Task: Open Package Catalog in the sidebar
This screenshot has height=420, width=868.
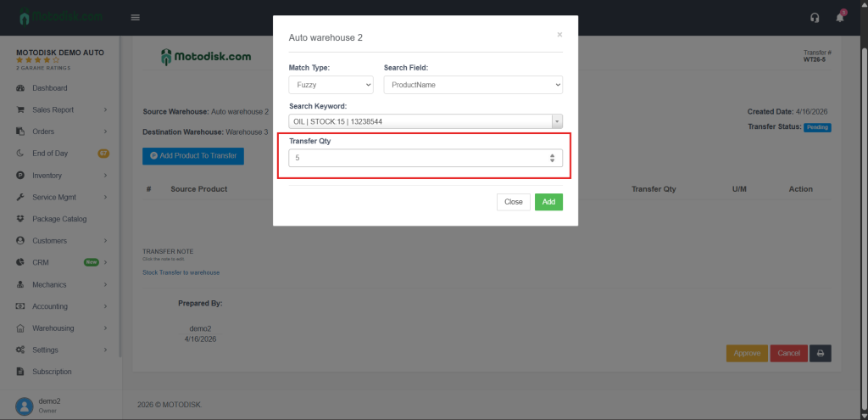Action: 59,219
